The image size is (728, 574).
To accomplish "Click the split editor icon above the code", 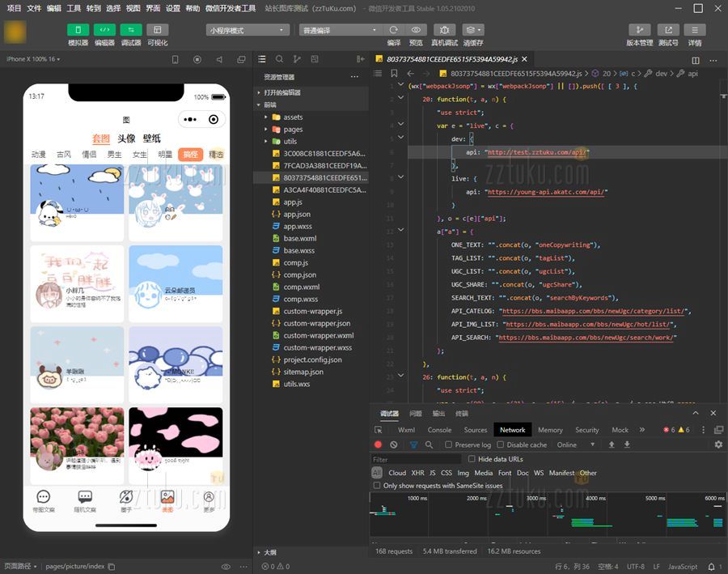I will click(x=696, y=60).
